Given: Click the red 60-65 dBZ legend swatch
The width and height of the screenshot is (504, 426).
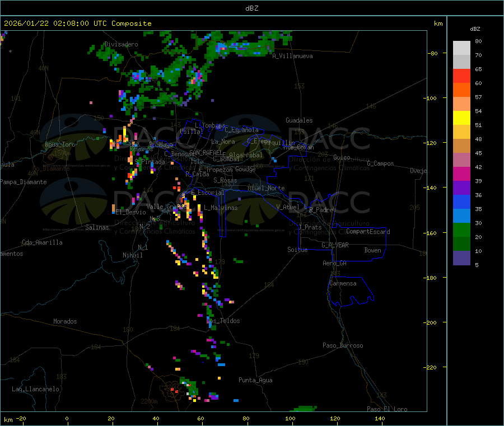Looking at the screenshot, I should click(x=461, y=76).
